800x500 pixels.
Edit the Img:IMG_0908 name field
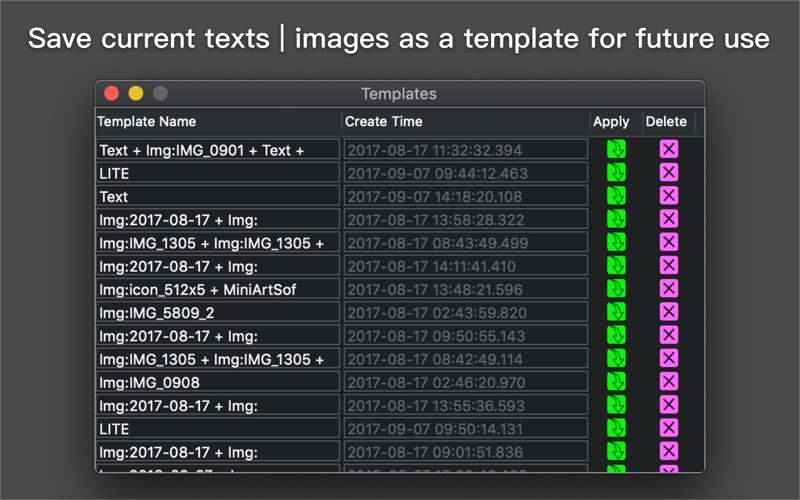218,382
